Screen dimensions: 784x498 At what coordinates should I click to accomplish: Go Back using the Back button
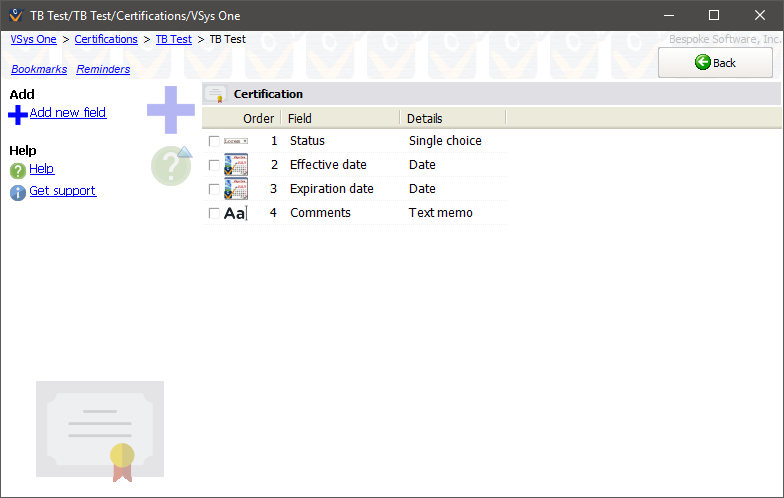715,63
